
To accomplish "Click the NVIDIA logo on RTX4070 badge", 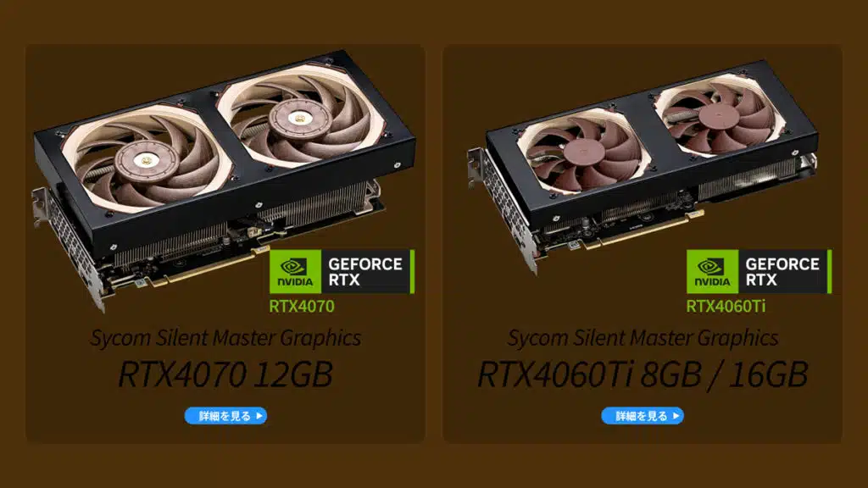I will coord(295,271).
